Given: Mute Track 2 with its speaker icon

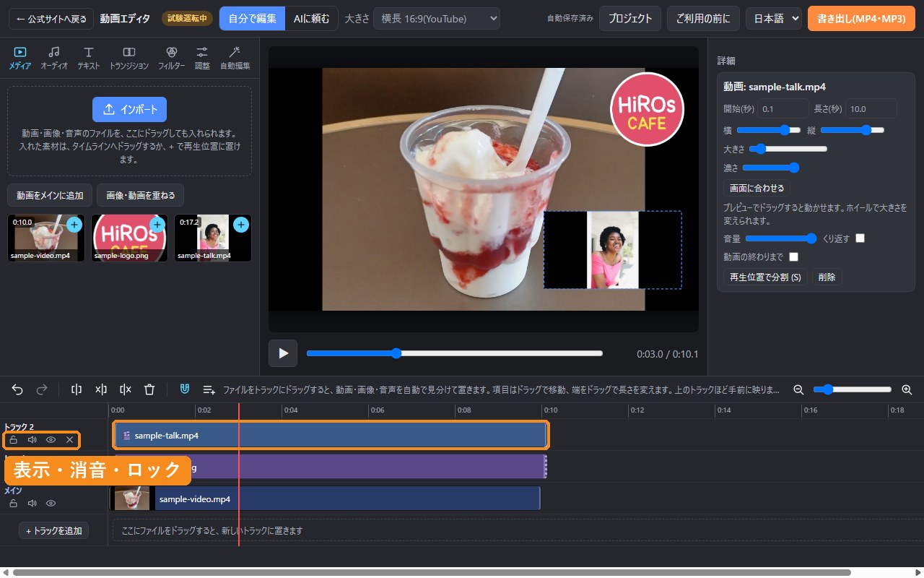Looking at the screenshot, I should [x=32, y=439].
